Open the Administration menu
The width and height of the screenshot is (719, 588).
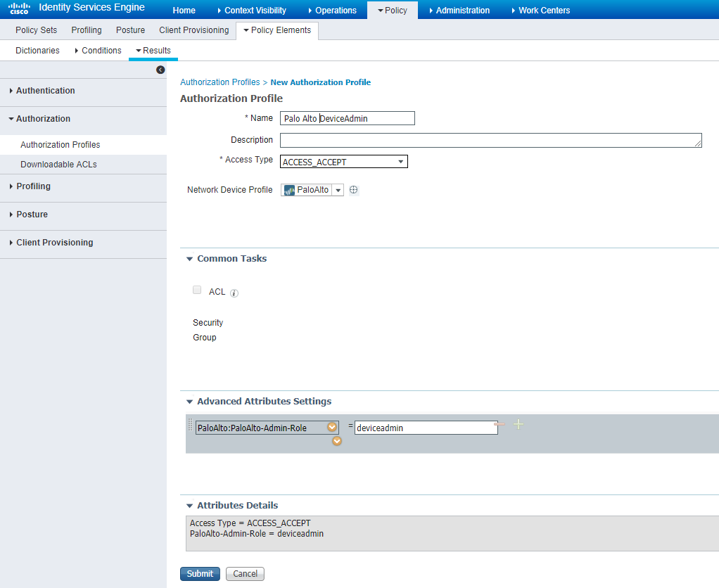(x=459, y=10)
